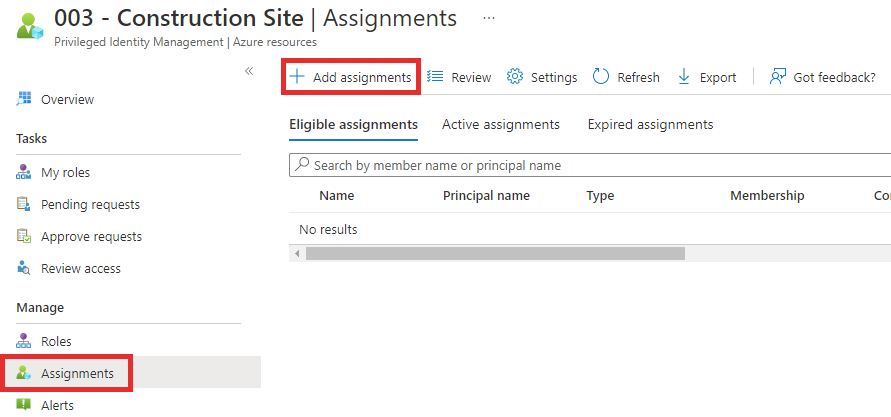Viewport: 891px width, 417px height.
Task: Click the Type column header
Action: (x=600, y=195)
